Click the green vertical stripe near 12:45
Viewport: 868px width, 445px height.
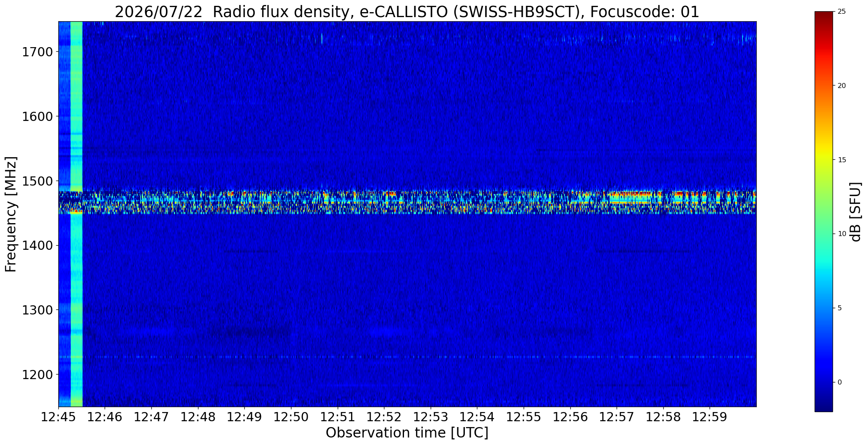(76, 214)
